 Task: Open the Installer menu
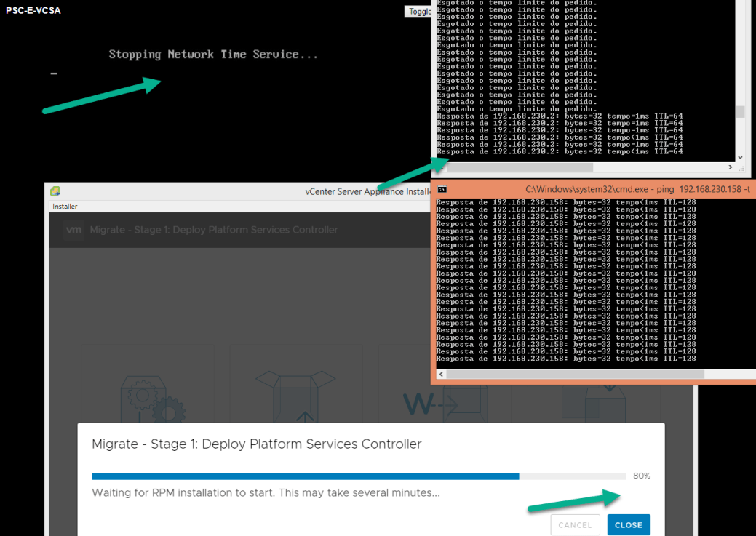click(65, 207)
